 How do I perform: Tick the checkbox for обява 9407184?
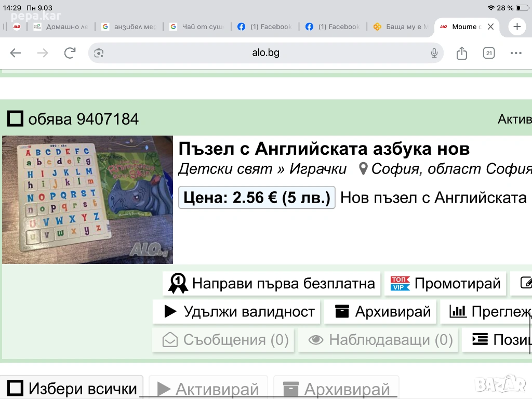pos(15,119)
